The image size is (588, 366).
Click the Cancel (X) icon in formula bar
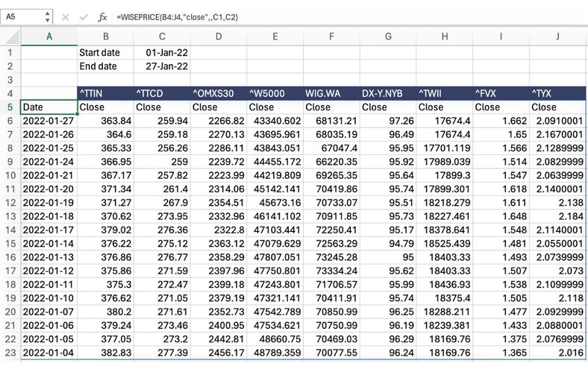67,16
